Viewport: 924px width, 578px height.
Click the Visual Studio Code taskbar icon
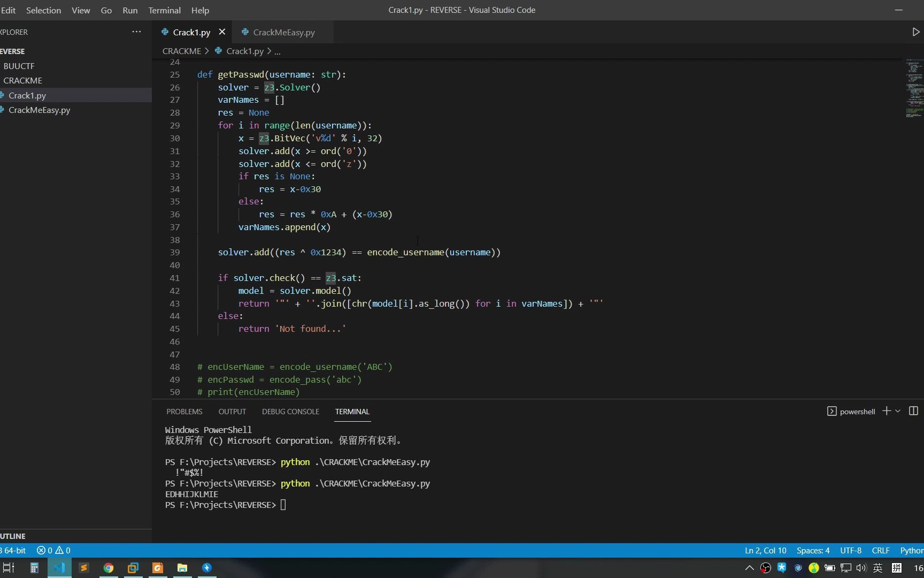[x=59, y=568]
